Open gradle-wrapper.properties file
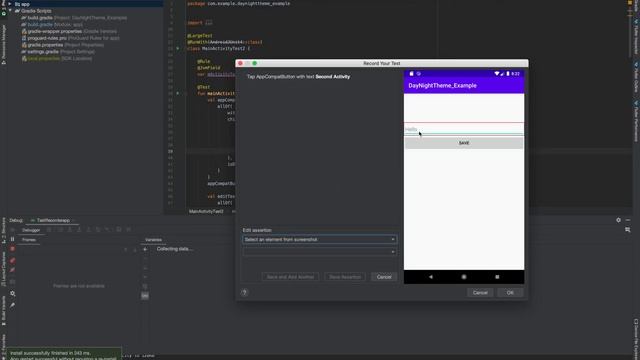This screenshot has width=640, height=360. point(69,31)
